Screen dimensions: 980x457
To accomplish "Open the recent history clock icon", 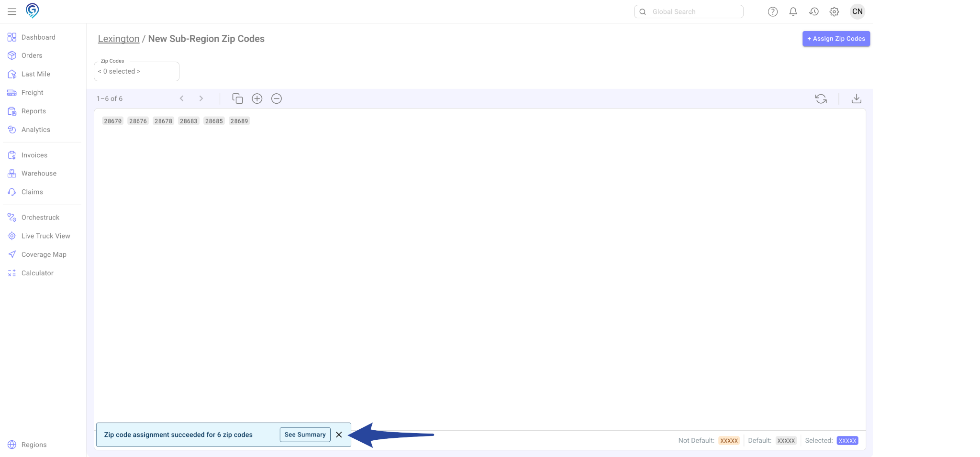I will pos(813,12).
